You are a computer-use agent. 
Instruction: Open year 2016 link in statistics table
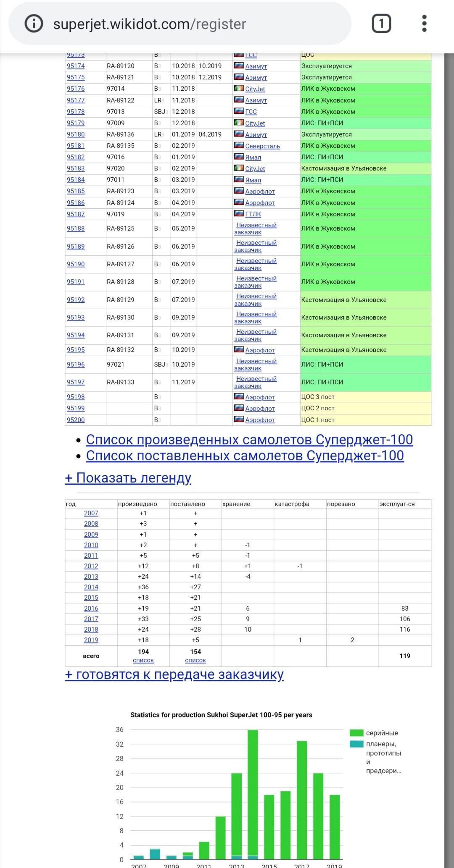coord(91,608)
